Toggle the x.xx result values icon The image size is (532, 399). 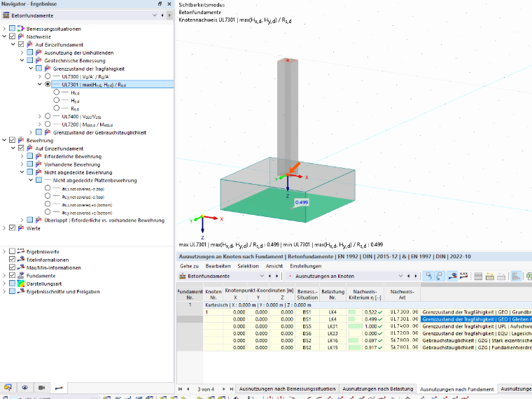(463, 276)
